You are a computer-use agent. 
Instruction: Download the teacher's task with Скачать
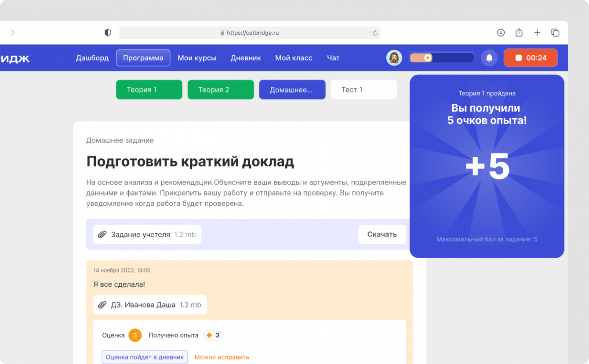(x=382, y=234)
